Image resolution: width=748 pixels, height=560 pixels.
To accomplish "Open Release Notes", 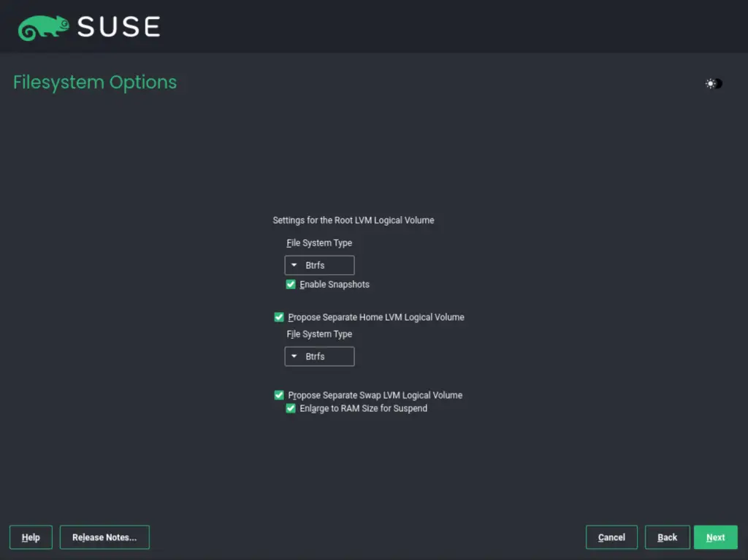I will [104, 537].
